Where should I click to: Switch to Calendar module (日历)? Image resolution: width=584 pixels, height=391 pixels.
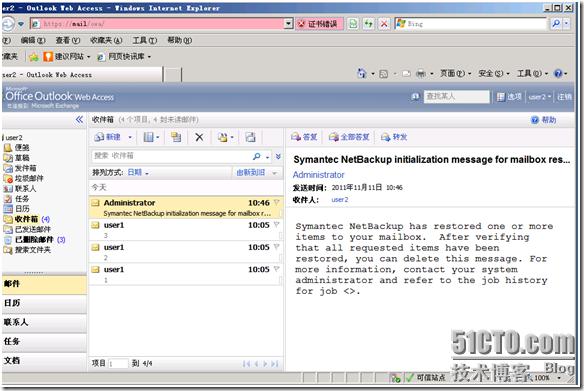pyautogui.click(x=44, y=303)
